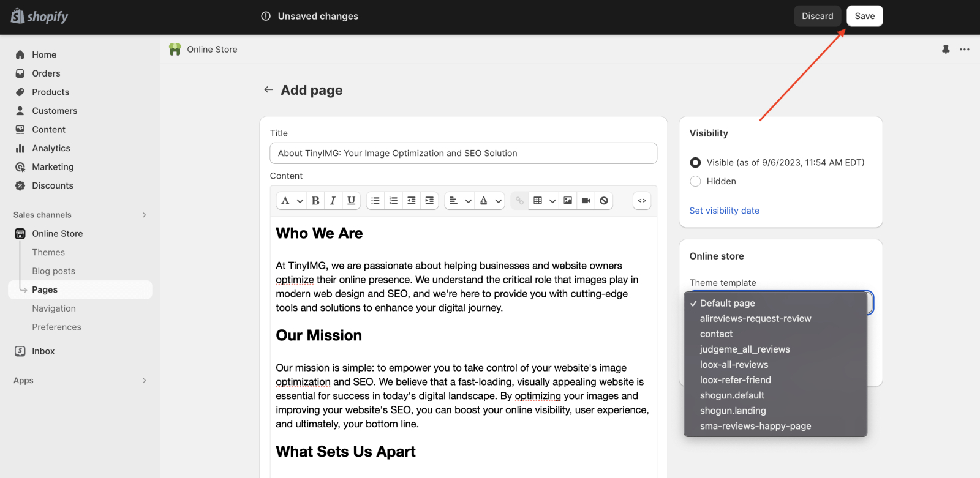Insert a bulleted list

coord(375,201)
